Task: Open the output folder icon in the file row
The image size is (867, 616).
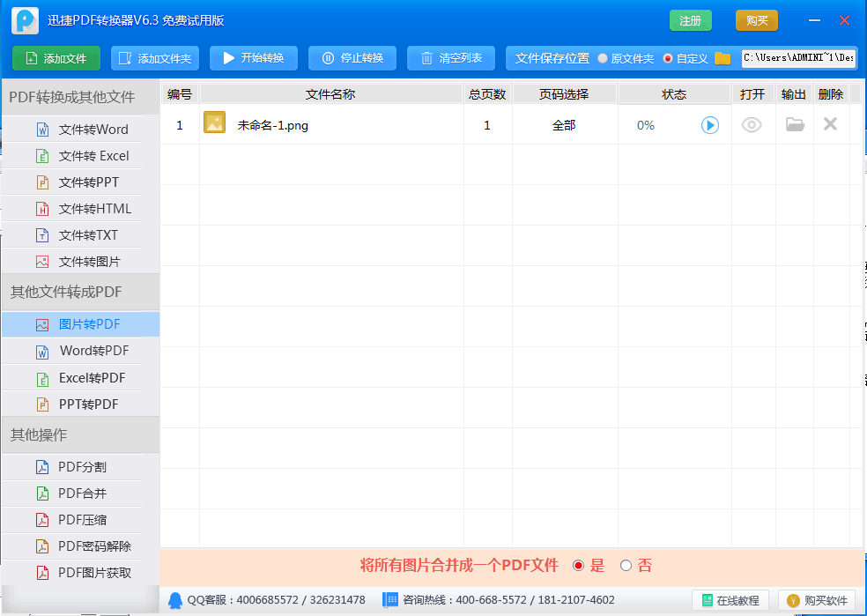Action: (795, 125)
